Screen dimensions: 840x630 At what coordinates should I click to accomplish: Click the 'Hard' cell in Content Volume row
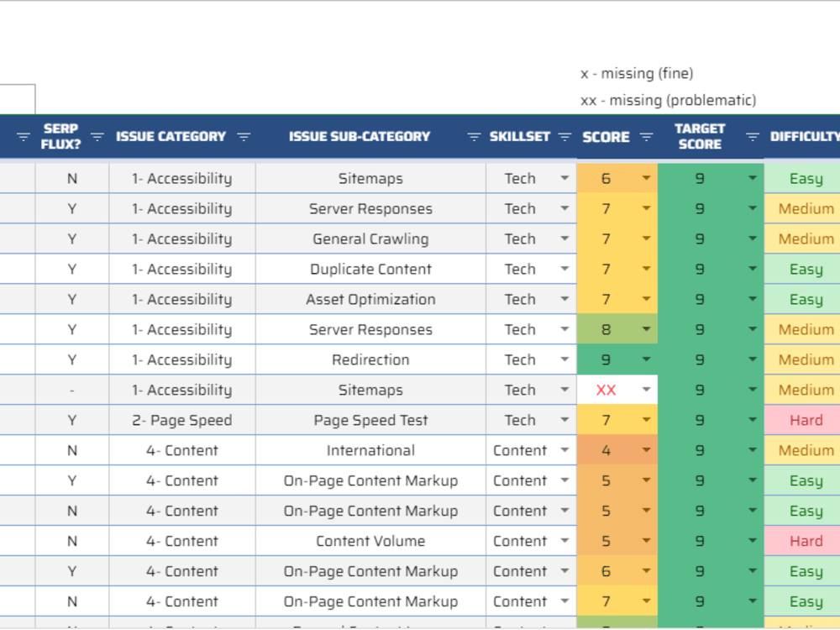pos(802,541)
